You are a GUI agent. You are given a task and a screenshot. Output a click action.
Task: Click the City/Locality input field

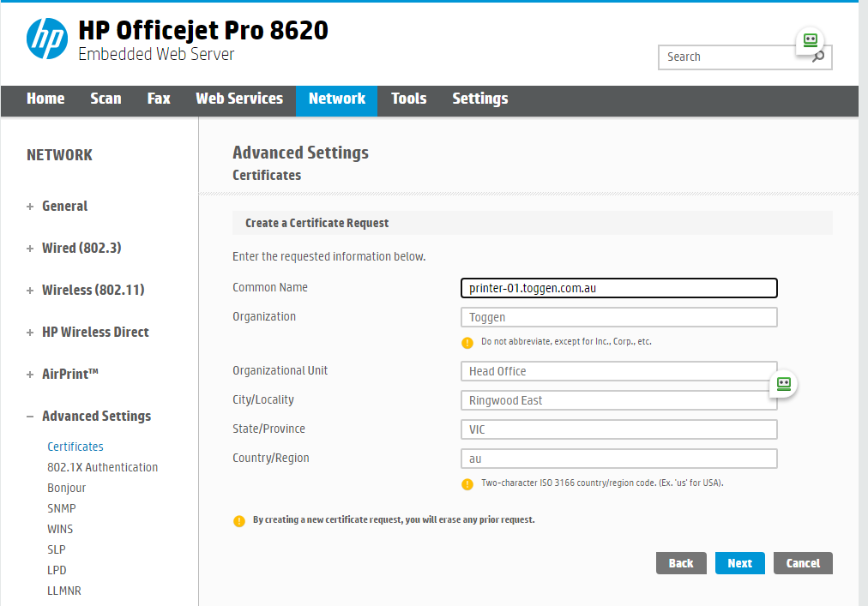pos(619,400)
